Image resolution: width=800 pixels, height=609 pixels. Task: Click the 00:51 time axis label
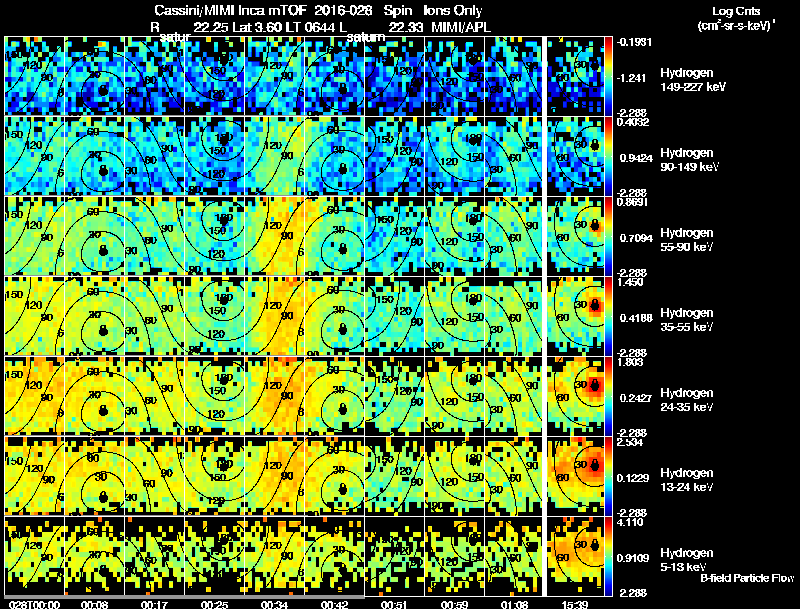[x=394, y=604]
